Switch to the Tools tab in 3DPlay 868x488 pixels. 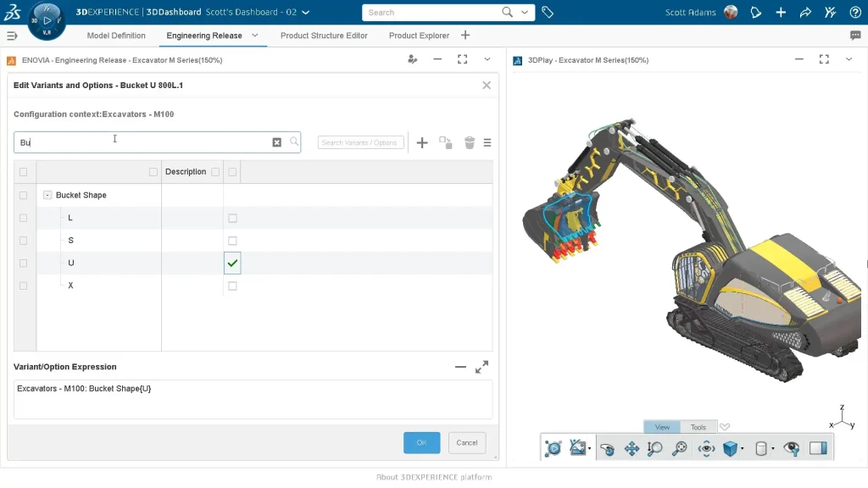pos(698,427)
